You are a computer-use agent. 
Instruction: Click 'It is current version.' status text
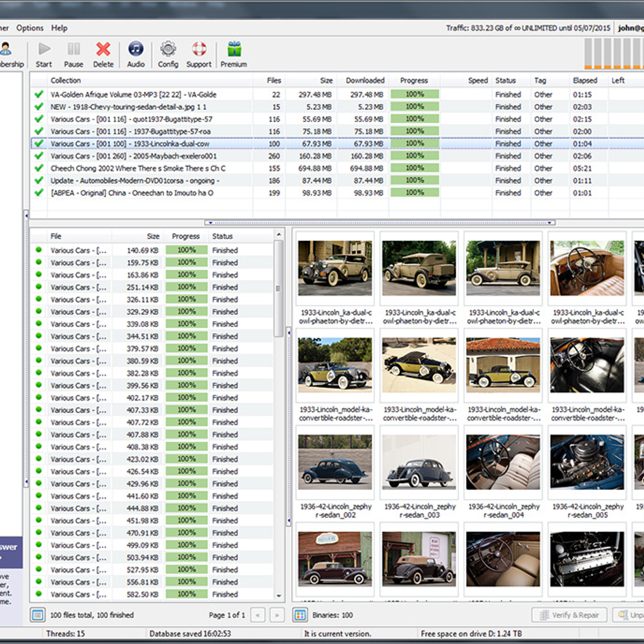coord(337,634)
